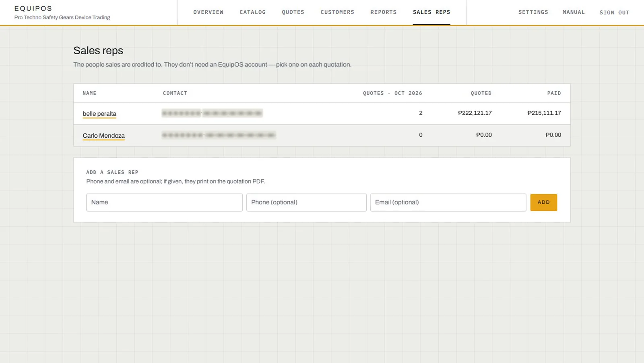The image size is (644, 363).
Task: Open the Customers tab
Action: tap(337, 12)
